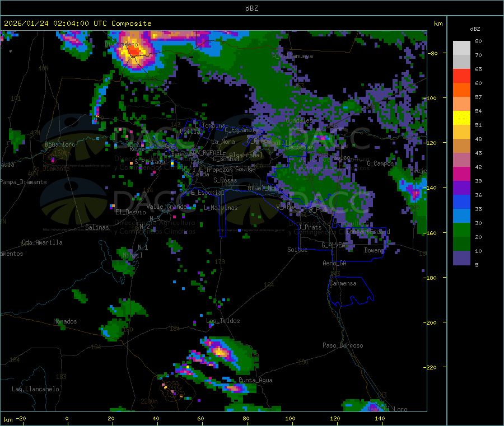504x426 pixels.
Task: Click the '140' tick on the bottom axis
Action: (380, 418)
